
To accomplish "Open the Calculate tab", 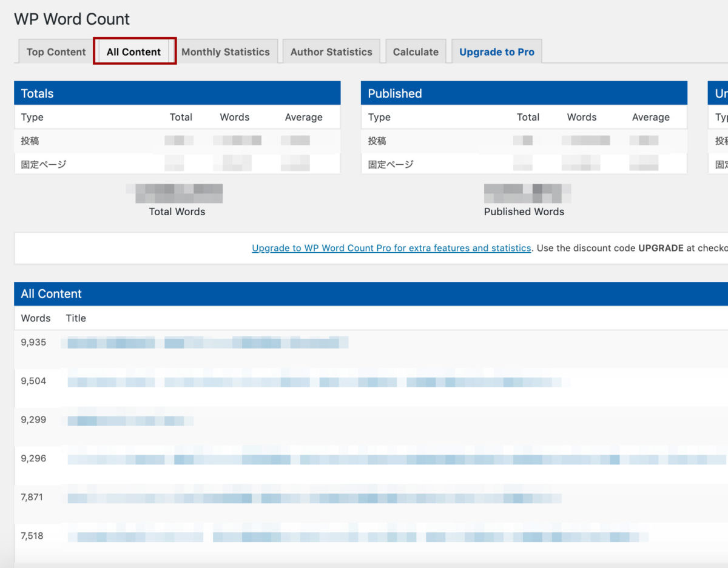I will pos(416,52).
